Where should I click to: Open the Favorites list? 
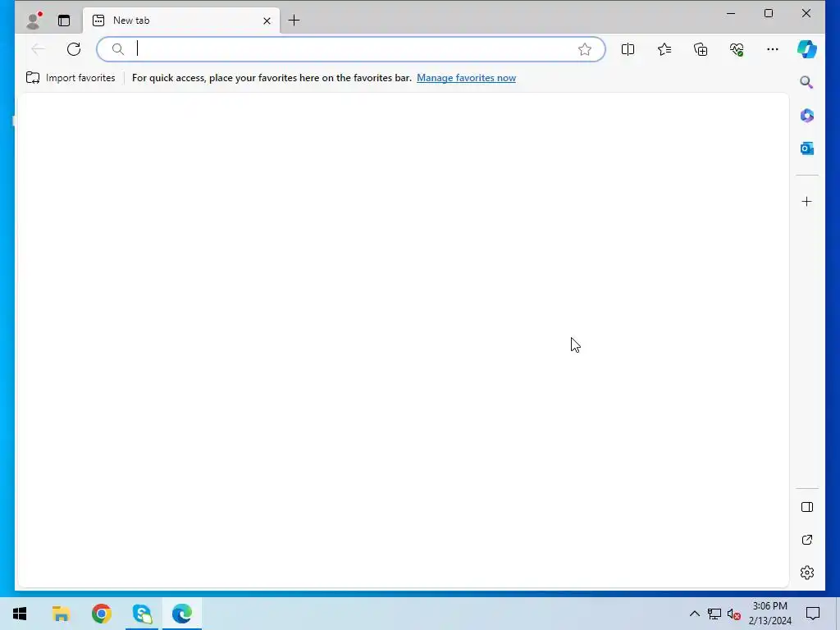coord(664,49)
